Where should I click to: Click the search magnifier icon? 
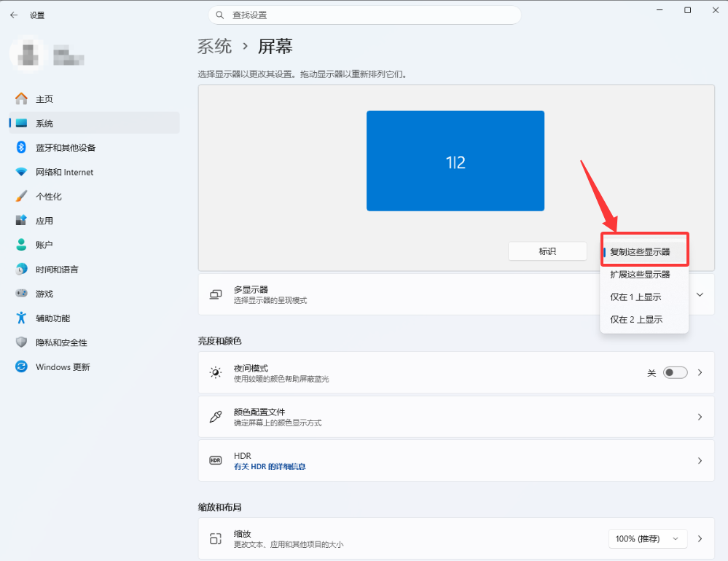click(219, 15)
